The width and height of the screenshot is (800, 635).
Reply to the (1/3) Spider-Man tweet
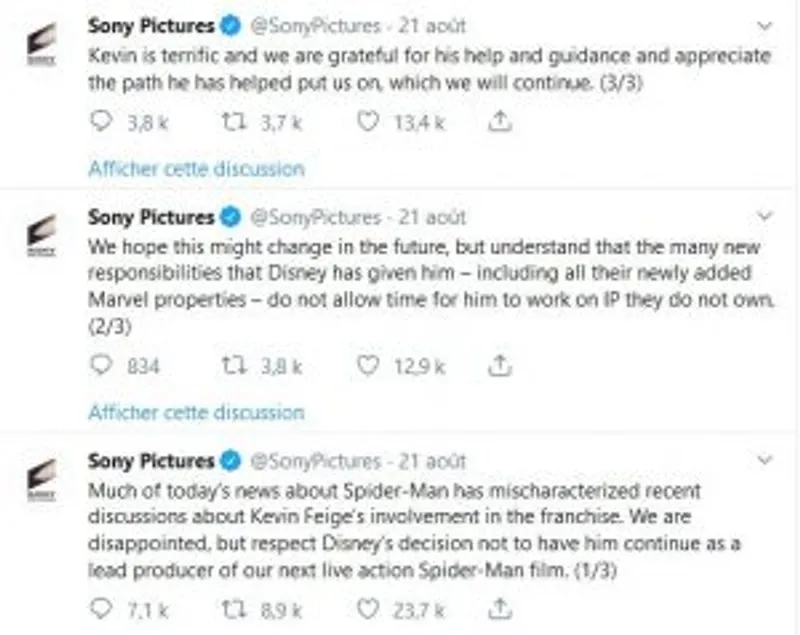click(x=98, y=606)
